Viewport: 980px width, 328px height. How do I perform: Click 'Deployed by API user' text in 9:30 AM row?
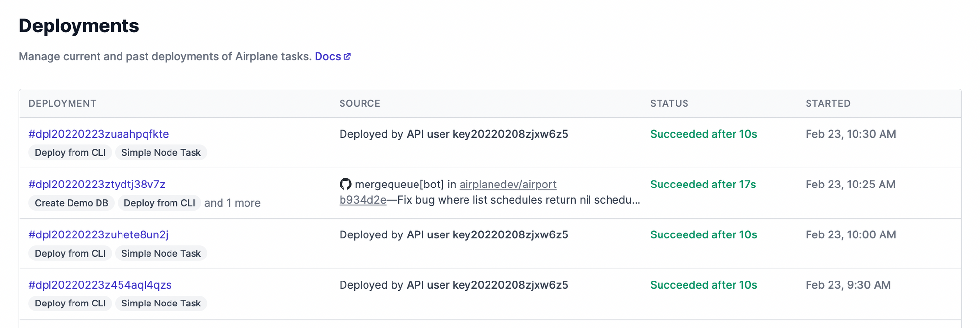454,285
